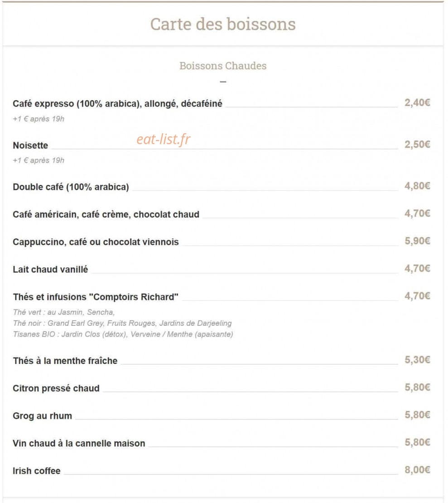Select Cappuccino, café ou chocolat viennois
The width and height of the screenshot is (448, 503).
[96, 242]
